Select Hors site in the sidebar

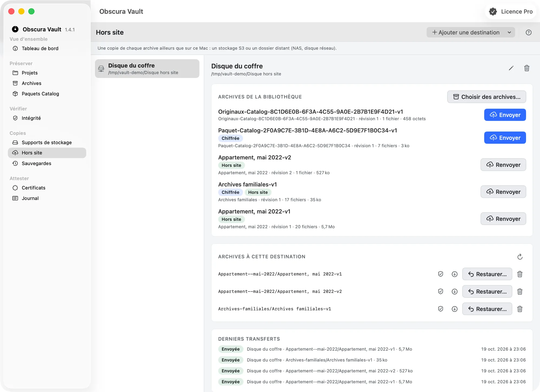(47, 153)
